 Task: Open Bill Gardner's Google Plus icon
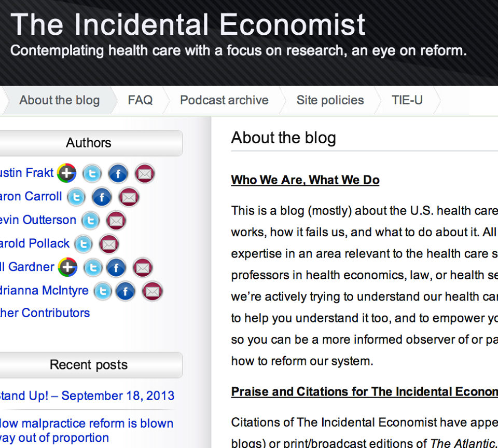[x=67, y=267]
